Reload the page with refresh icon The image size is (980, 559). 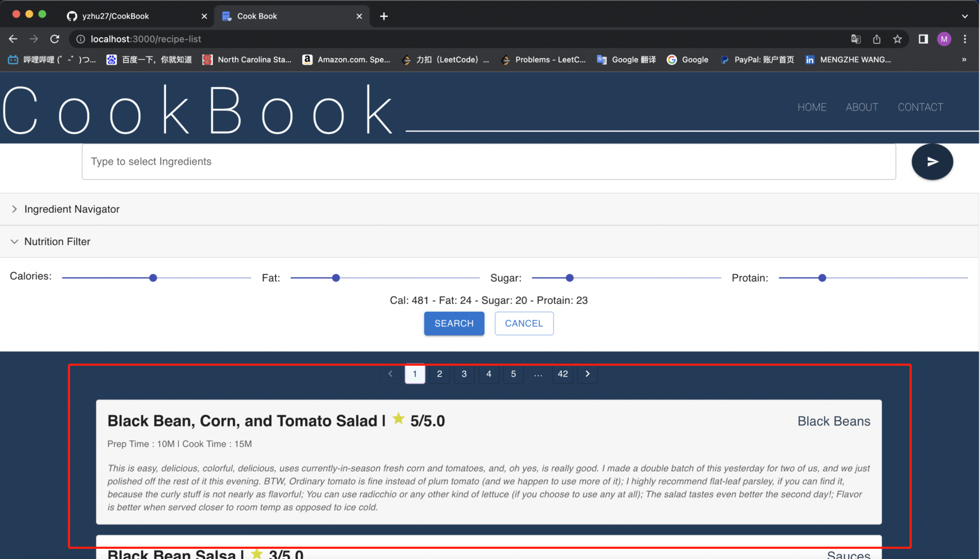pos(55,39)
